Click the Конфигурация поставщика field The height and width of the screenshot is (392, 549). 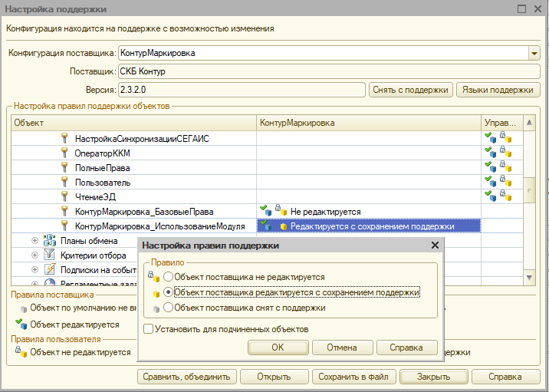pyautogui.click(x=324, y=53)
